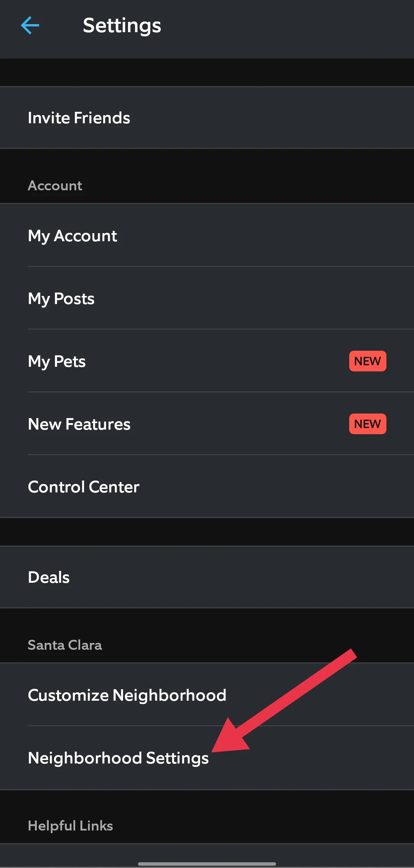Screen dimensions: 414x868
Task: Open the New Features entry
Action: click(79, 424)
